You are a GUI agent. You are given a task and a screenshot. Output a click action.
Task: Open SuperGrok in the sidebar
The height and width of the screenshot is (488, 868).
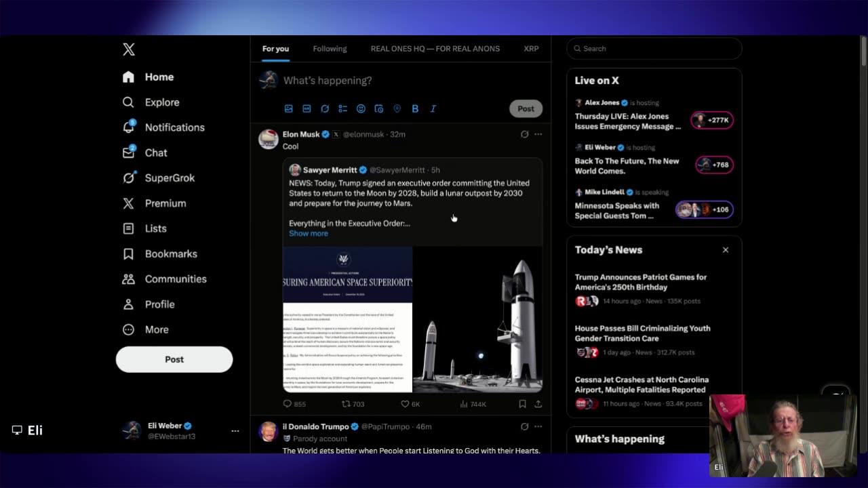158,178
